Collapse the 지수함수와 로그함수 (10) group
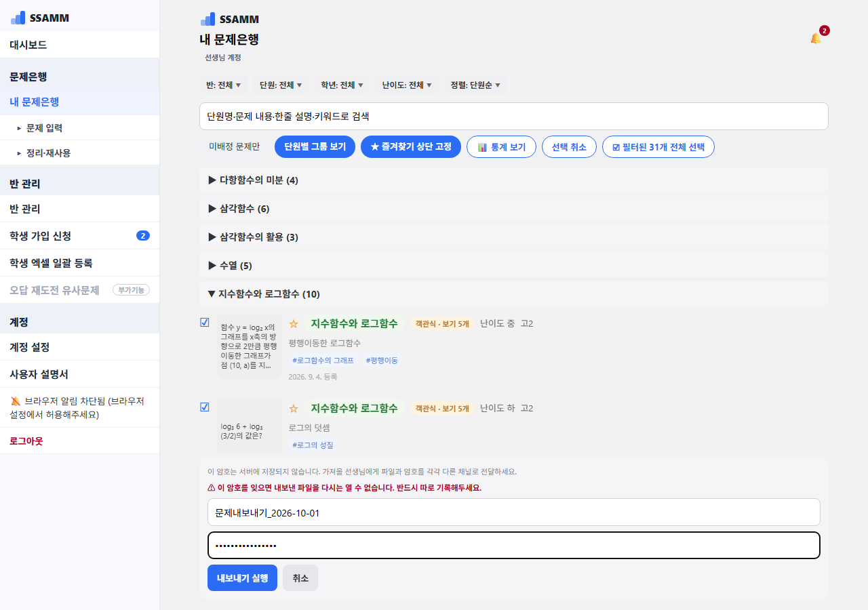 coord(514,294)
